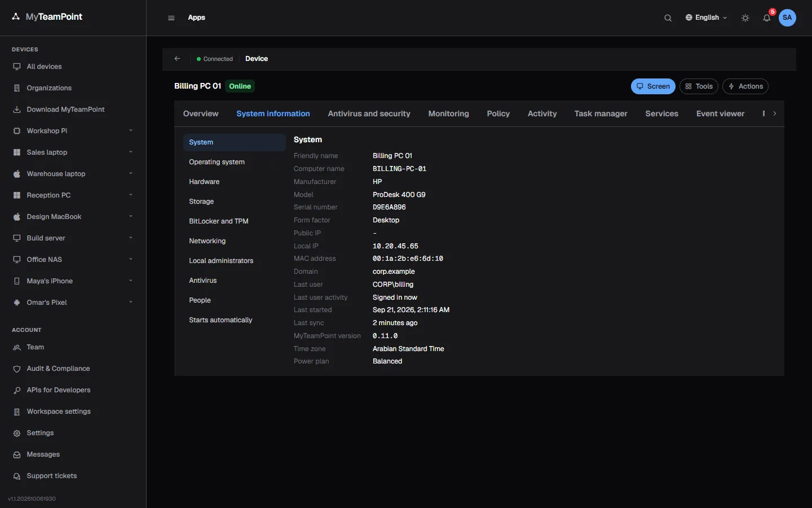Open the Actions button menu
This screenshot has width=812, height=508.
[x=745, y=86]
